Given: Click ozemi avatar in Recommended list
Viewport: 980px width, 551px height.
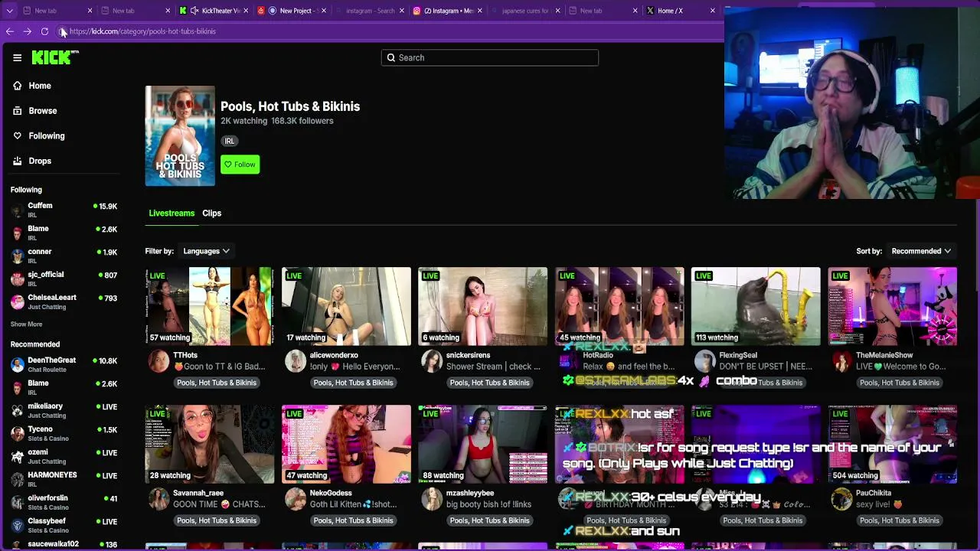Looking at the screenshot, I should click(17, 457).
